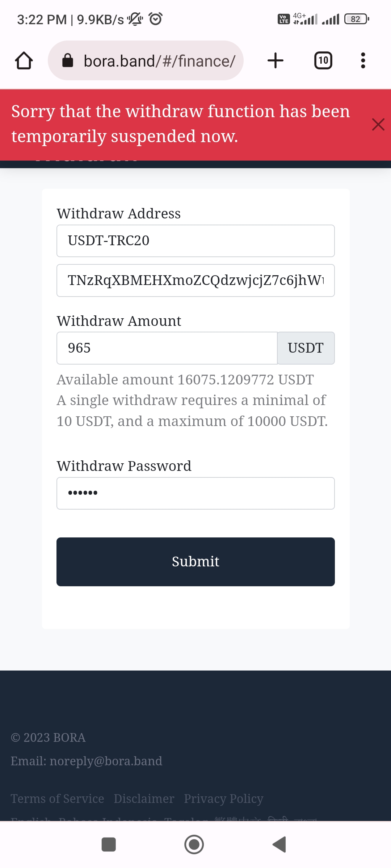This screenshot has width=391, height=868.
Task: Click the noreply@bora.band email address
Action: pyautogui.click(x=106, y=761)
